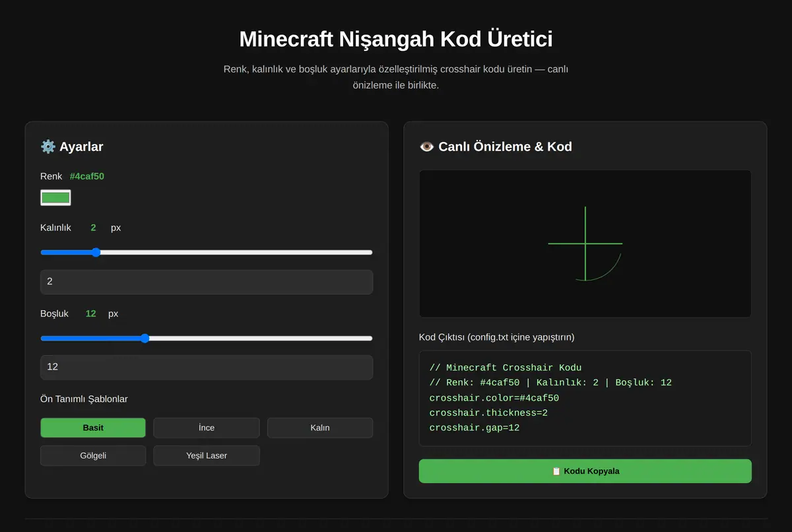
Task: Activate the Yeşil Laser preset
Action: 207,455
